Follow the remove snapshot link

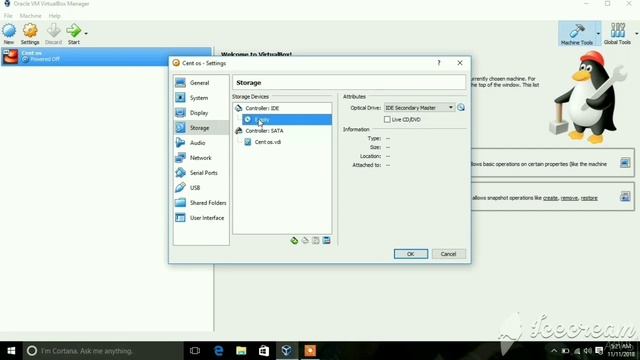569,198
